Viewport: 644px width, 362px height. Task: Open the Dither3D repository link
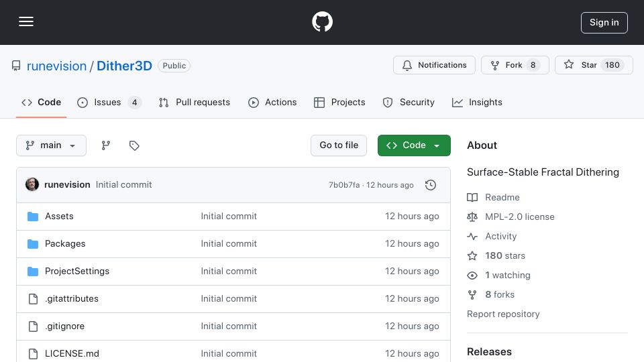point(125,66)
